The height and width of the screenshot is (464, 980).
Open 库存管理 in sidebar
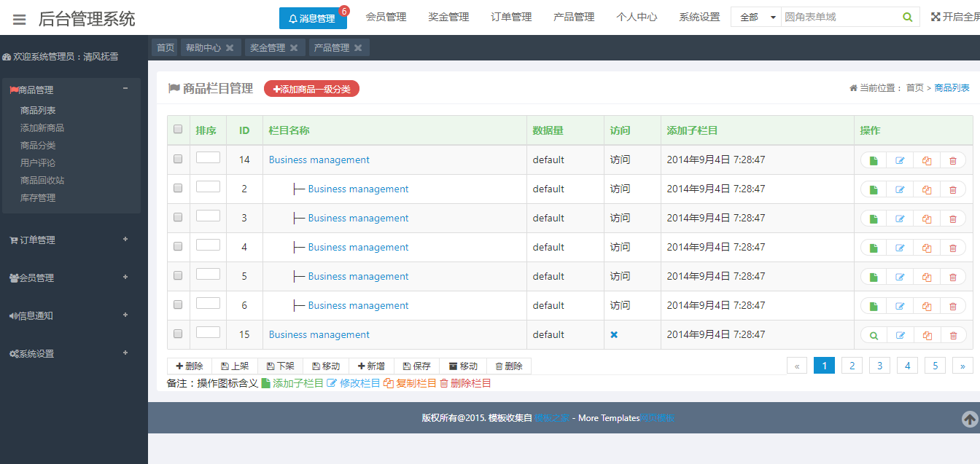(38, 198)
